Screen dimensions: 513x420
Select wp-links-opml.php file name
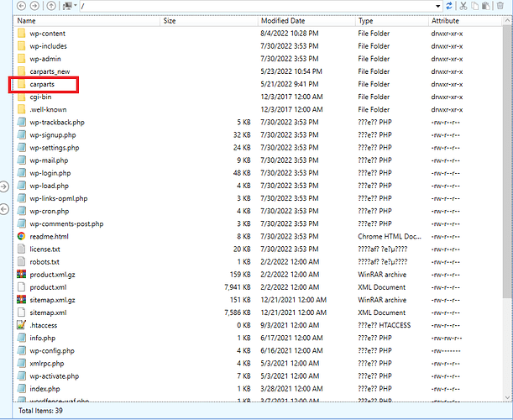pyautogui.click(x=59, y=198)
